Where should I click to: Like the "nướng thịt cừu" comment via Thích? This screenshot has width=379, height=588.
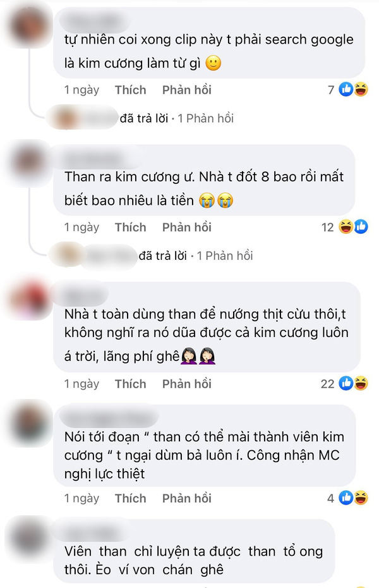coord(130,384)
